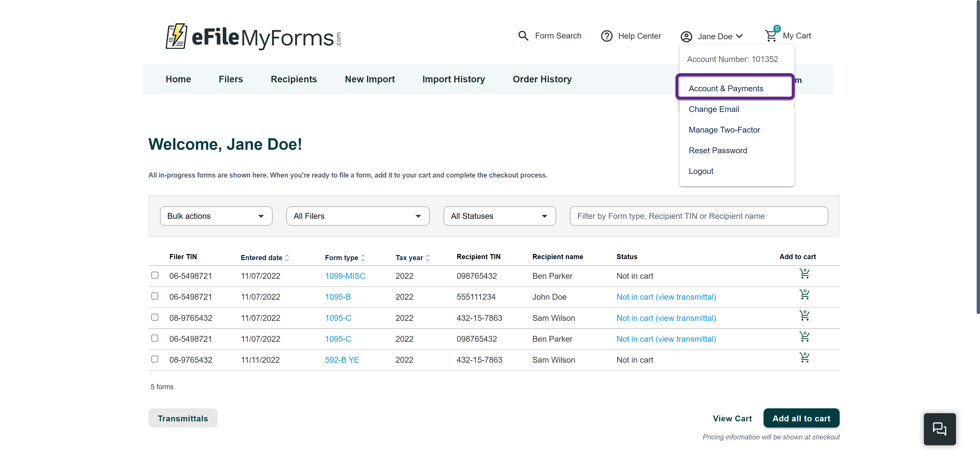The image size is (980, 466).
Task: Click the filter by form type field
Action: pyautogui.click(x=699, y=216)
